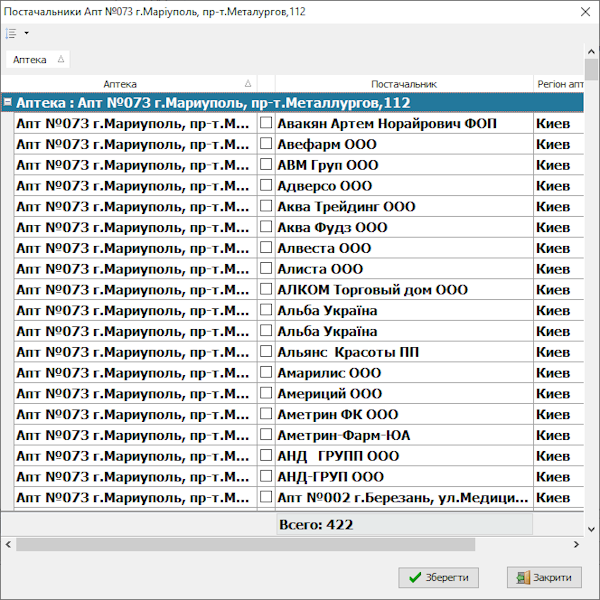Open the toolbar dropdown arrow
This screenshot has width=600, height=600.
point(26,34)
